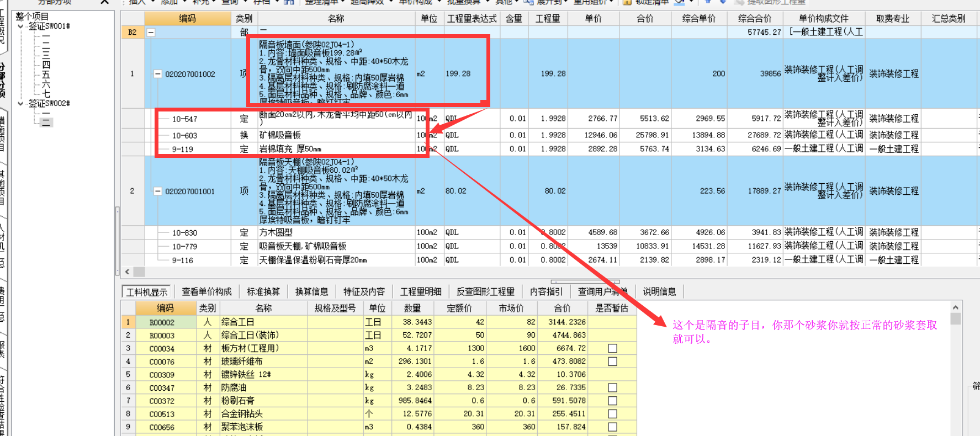
Task: Tick 是否暂估 checkbox for 板方材(工程用)
Action: (x=612, y=348)
